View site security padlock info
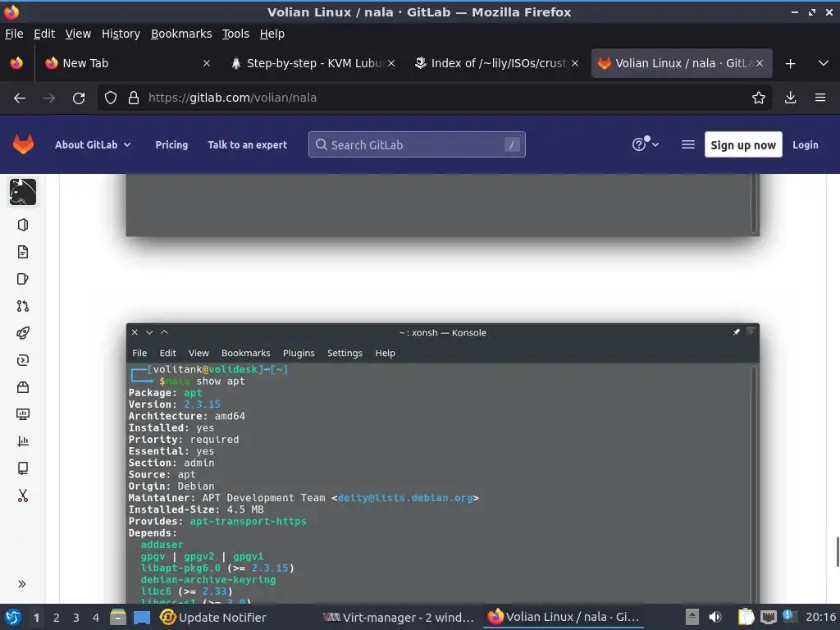The width and height of the screenshot is (840, 630). click(x=134, y=98)
